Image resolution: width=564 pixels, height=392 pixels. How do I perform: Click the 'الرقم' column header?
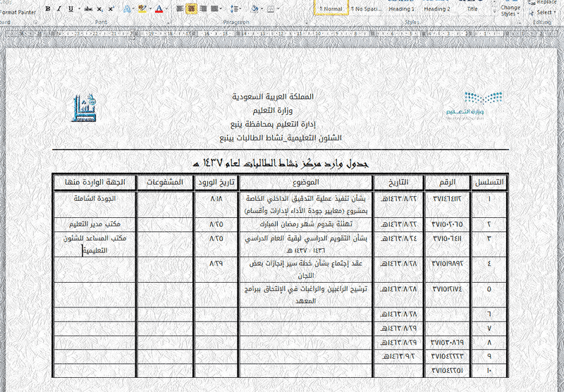tap(447, 183)
